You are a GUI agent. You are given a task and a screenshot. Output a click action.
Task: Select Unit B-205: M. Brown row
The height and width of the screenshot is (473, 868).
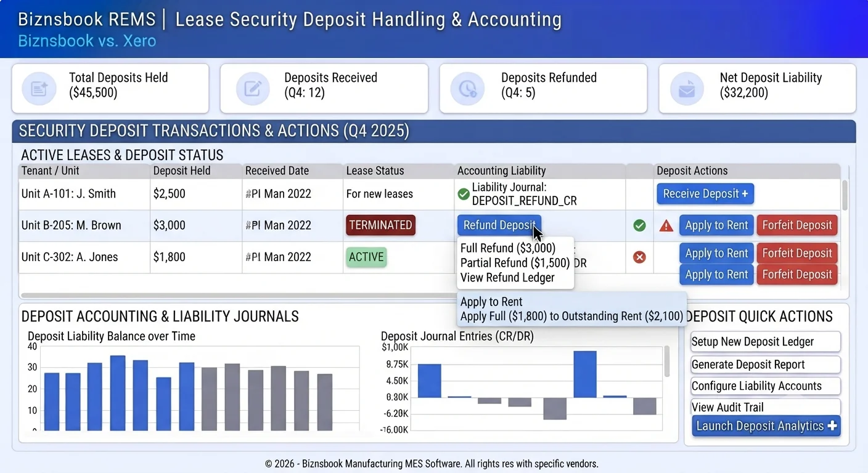[x=430, y=225]
